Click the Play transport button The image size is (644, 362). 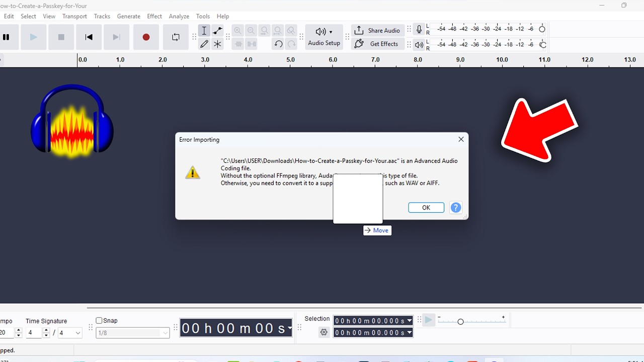(33, 37)
